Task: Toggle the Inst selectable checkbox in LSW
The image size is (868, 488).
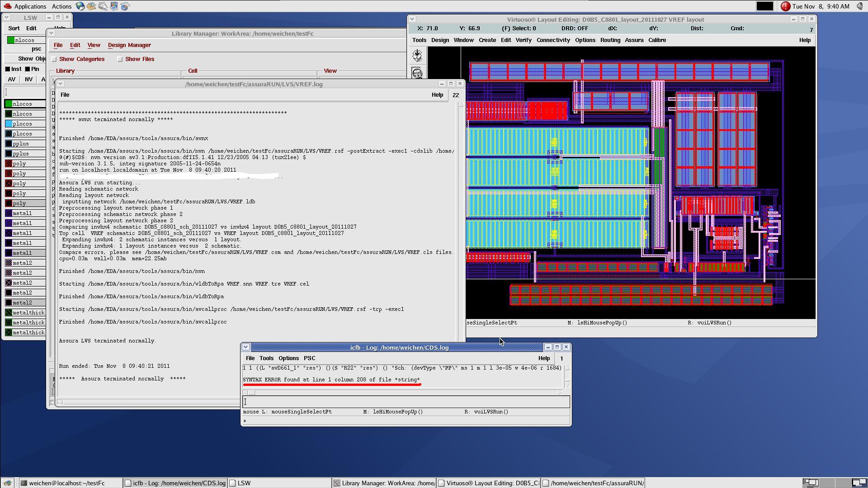Action: click(x=8, y=69)
